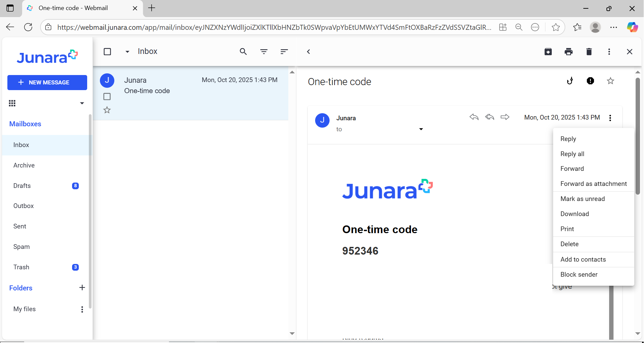Open the apps grid icon in the sidebar
The width and height of the screenshot is (644, 343).
12,103
